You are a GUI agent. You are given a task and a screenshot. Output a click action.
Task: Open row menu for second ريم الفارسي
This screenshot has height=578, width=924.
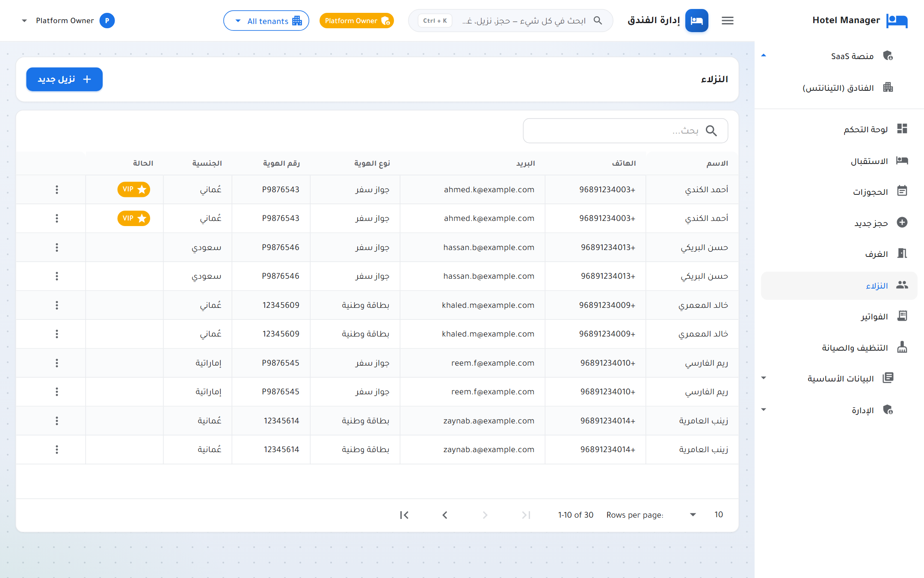tap(56, 392)
